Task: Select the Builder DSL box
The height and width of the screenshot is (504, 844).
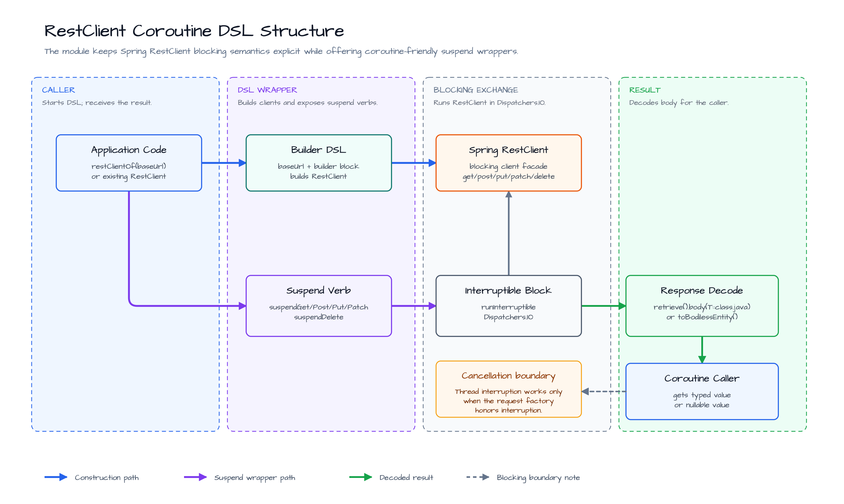Action: (319, 163)
